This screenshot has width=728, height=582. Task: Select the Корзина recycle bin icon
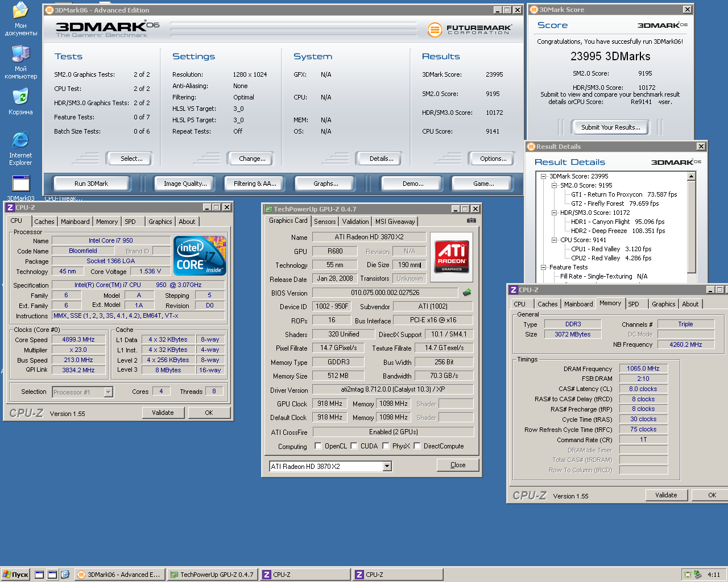pyautogui.click(x=20, y=101)
